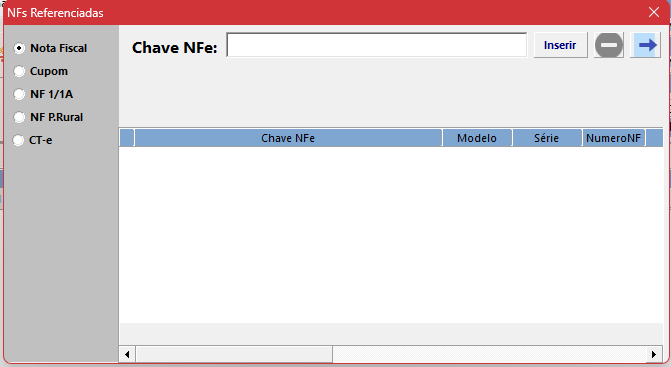Click the grid row selector header cell
This screenshot has height=367, width=671.
(127, 138)
